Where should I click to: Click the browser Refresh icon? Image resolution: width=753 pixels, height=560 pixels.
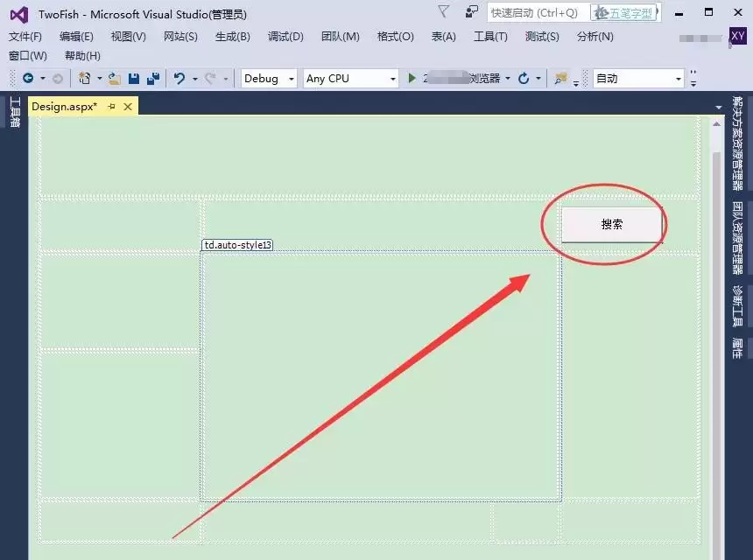tap(524, 79)
